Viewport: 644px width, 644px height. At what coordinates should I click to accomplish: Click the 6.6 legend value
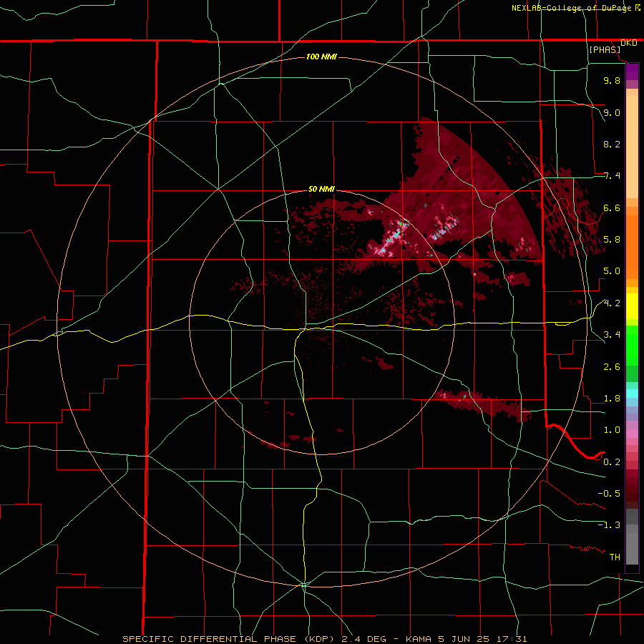pyautogui.click(x=612, y=208)
